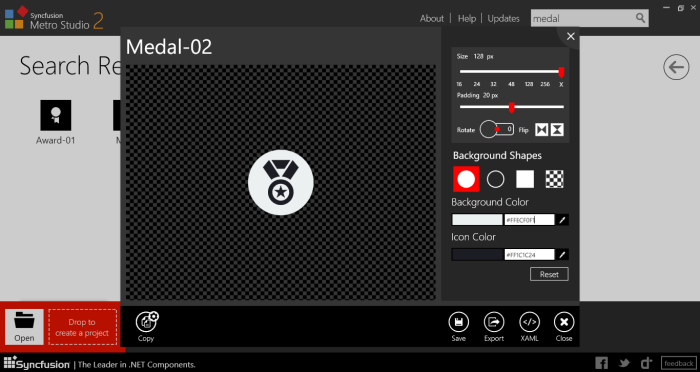
Task: Go back using the arrow circle
Action: 676,67
